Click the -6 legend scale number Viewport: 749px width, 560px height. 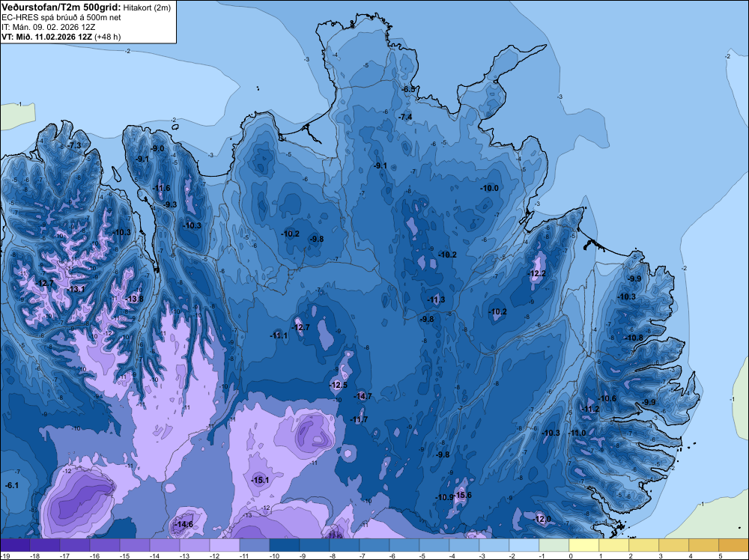pos(392,556)
